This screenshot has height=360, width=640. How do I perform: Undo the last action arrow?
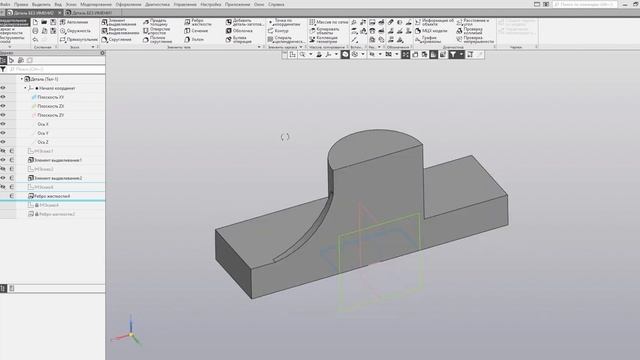pyautogui.click(x=35, y=40)
